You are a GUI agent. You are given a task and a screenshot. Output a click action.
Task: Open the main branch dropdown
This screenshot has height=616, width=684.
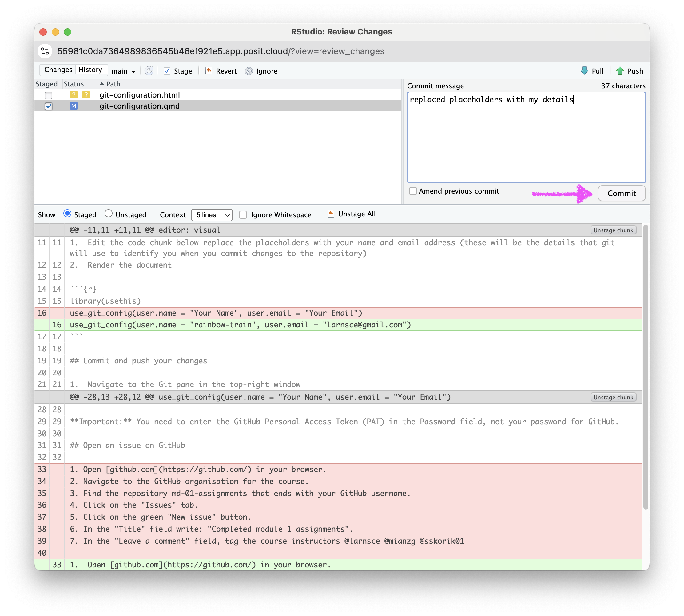123,71
